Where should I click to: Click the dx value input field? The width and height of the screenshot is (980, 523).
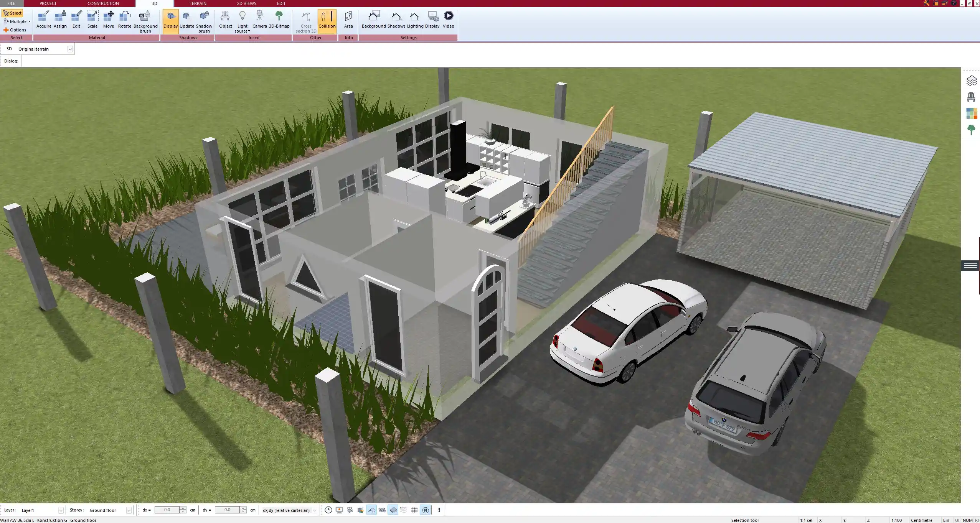pyautogui.click(x=167, y=510)
